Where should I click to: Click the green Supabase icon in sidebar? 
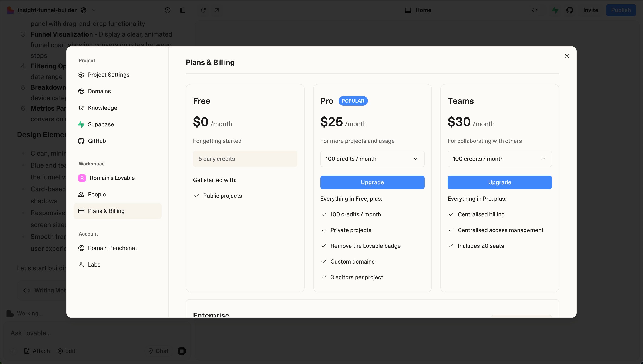81,124
